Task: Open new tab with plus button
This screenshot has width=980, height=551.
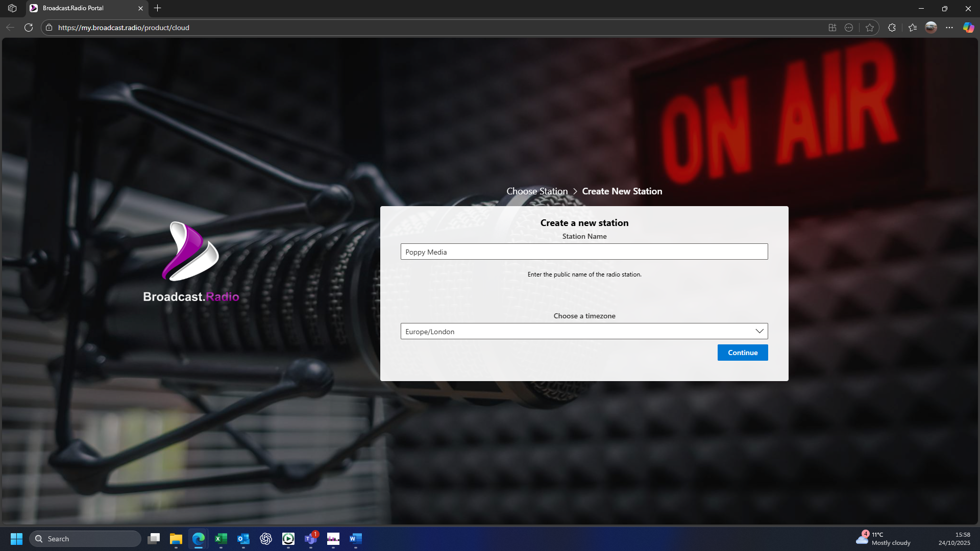Action: [157, 8]
